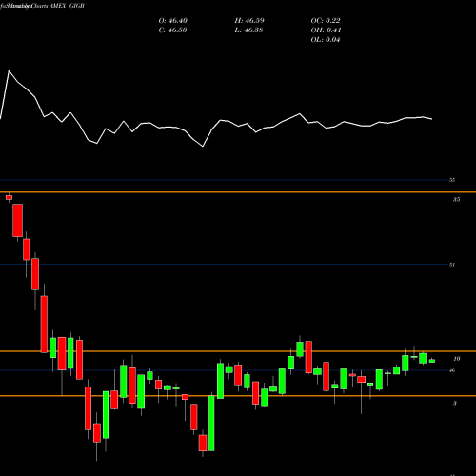Click the tall green candle at mid-chart bottom
This screenshot has height=476, width=476.
click(x=211, y=423)
